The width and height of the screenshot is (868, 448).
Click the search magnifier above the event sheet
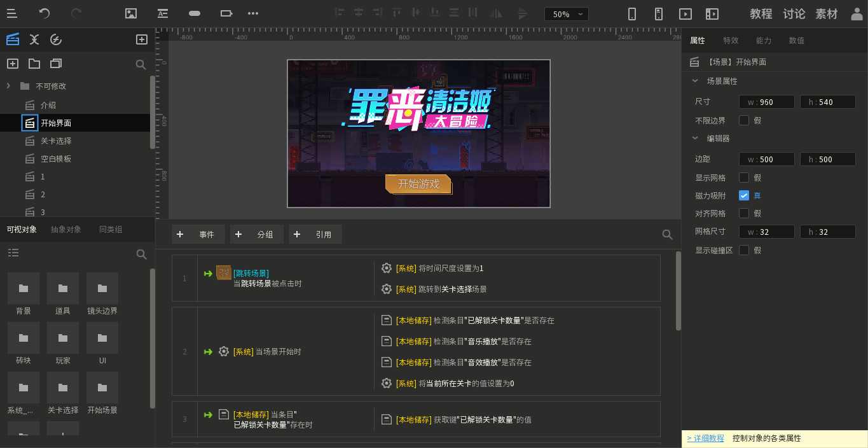click(x=666, y=234)
